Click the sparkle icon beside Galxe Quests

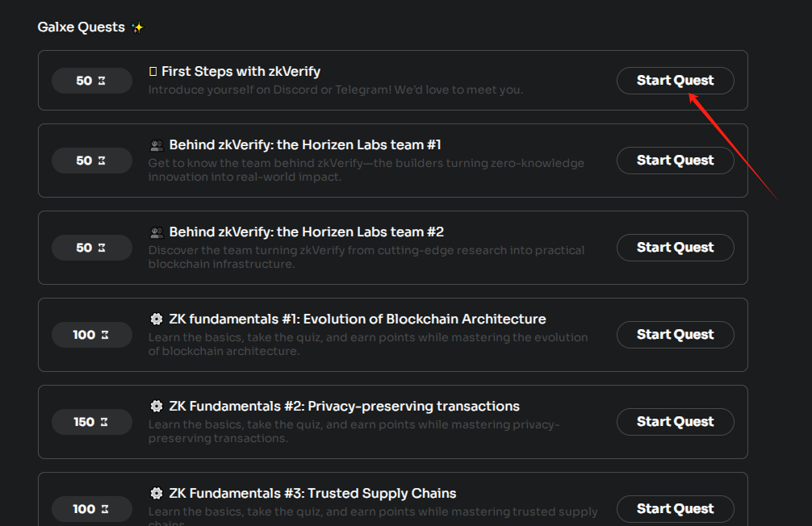137,27
